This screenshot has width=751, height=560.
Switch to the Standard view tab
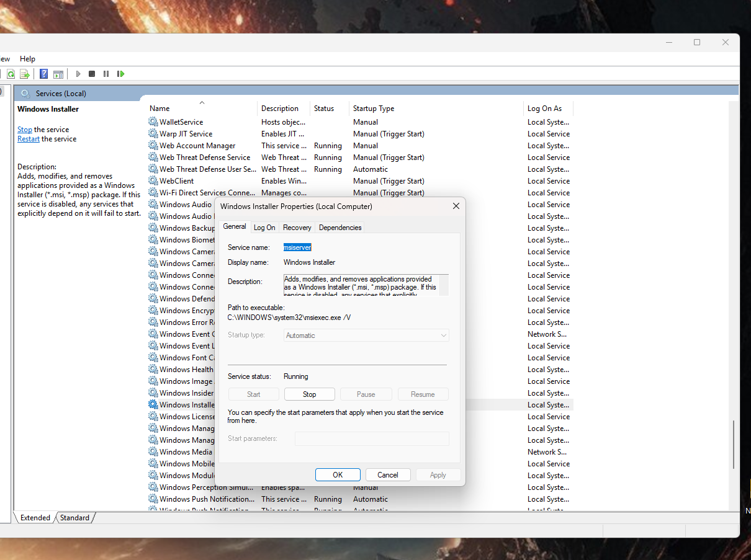pyautogui.click(x=74, y=517)
